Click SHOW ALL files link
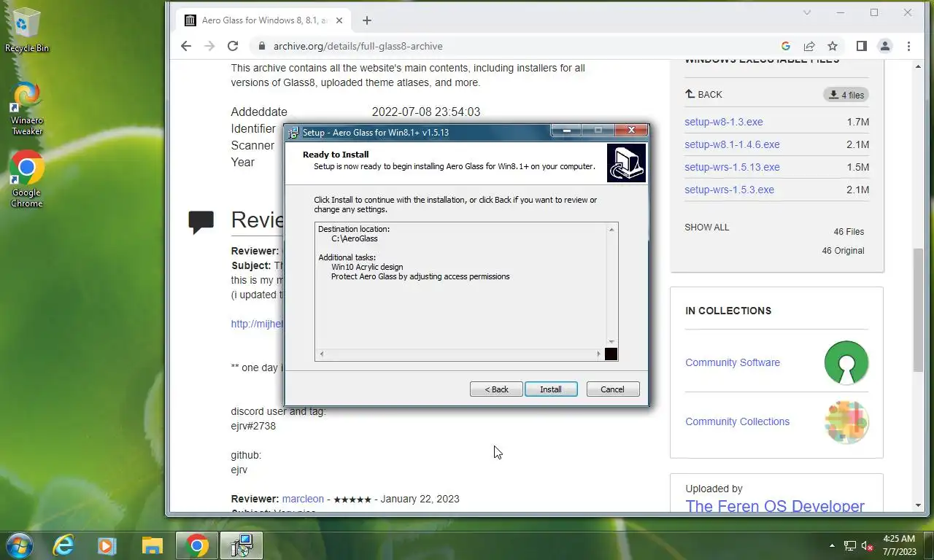This screenshot has height=560, width=934. click(706, 227)
